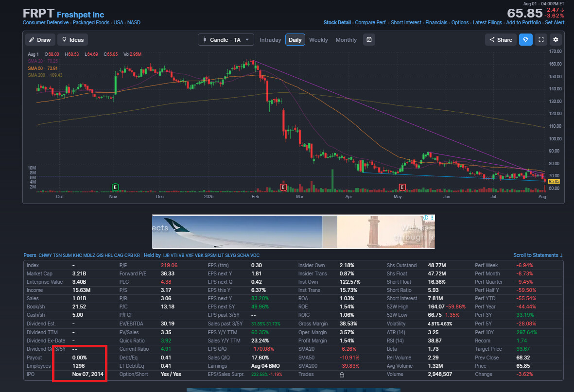Click SMA 20 indicator legend
574x392 pixels.
tap(42, 62)
